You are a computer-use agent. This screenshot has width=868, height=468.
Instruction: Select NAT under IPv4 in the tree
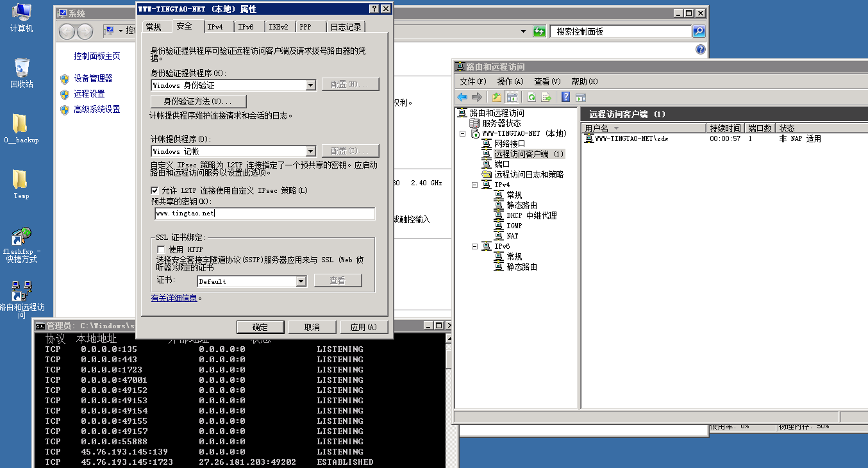coord(512,236)
